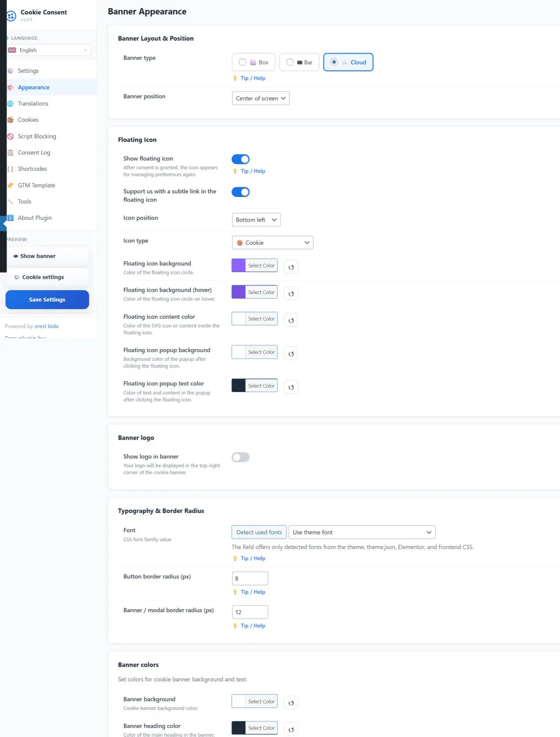Image resolution: width=560 pixels, height=737 pixels.
Task: Click the Button border radius field
Action: 250,578
